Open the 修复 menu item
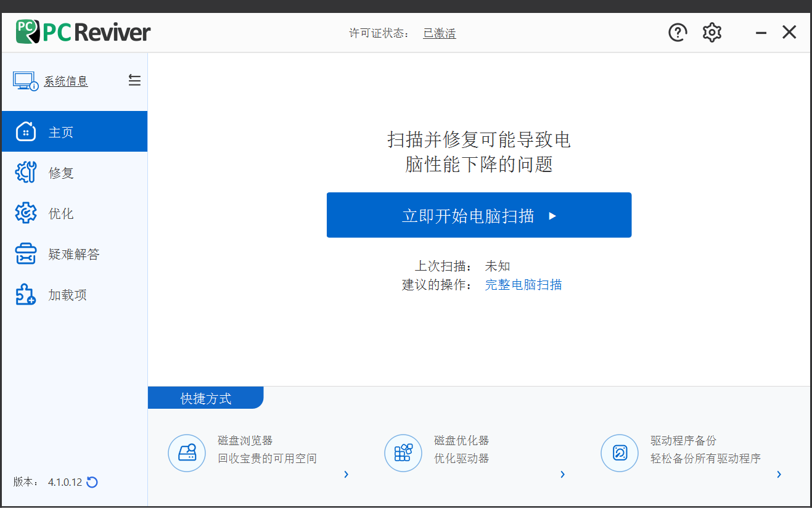This screenshot has height=508, width=812. click(x=75, y=173)
